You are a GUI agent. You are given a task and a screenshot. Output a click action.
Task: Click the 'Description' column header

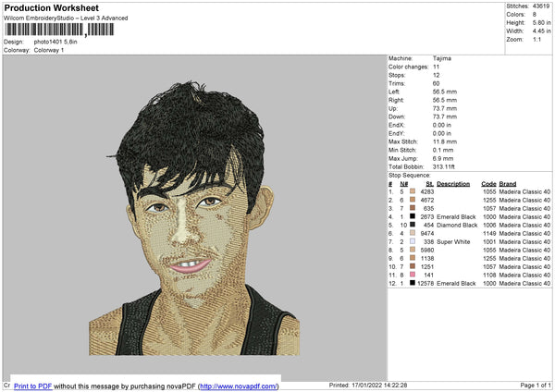pos(453,184)
